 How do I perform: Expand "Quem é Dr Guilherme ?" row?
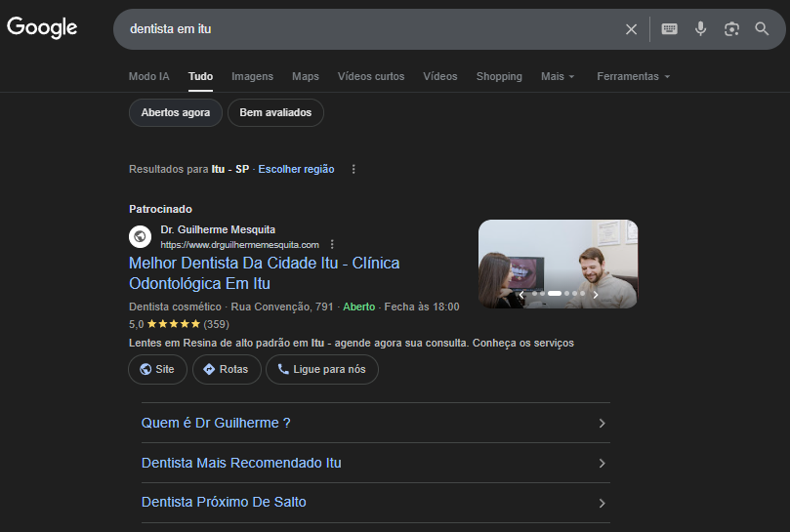pyautogui.click(x=375, y=423)
